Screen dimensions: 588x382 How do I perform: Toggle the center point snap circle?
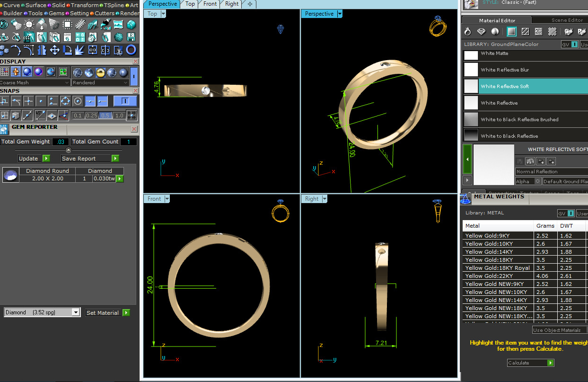tap(78, 101)
